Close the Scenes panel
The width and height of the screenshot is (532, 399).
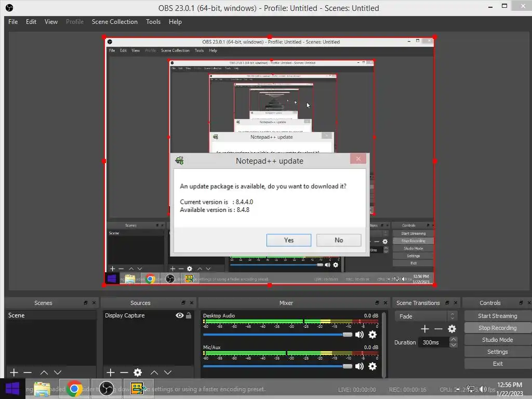(x=94, y=303)
